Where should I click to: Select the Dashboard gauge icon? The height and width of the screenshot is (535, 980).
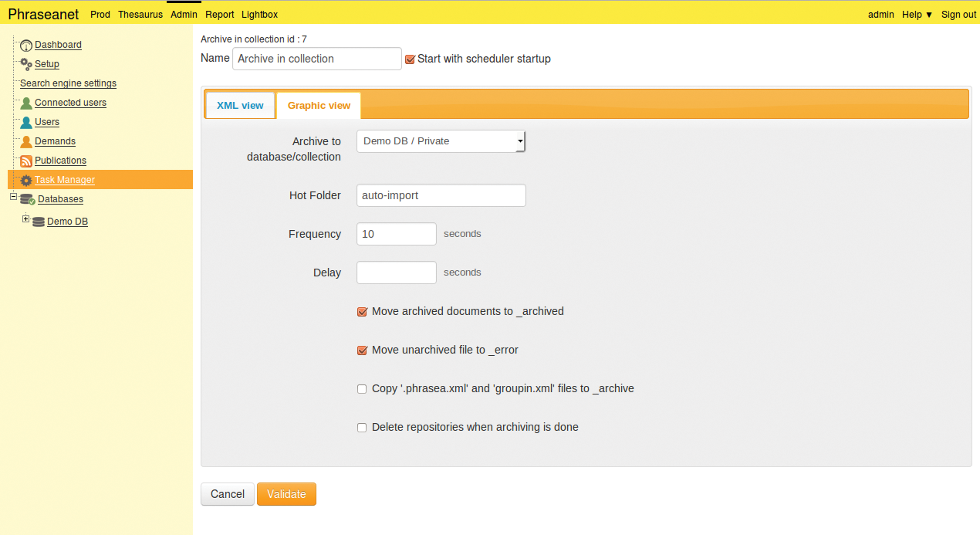26,44
